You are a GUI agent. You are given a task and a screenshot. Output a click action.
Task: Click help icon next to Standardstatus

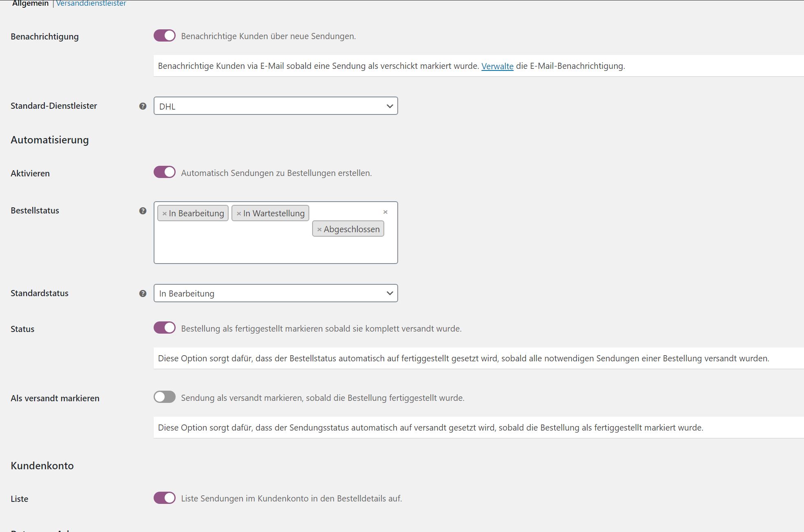pos(143,293)
